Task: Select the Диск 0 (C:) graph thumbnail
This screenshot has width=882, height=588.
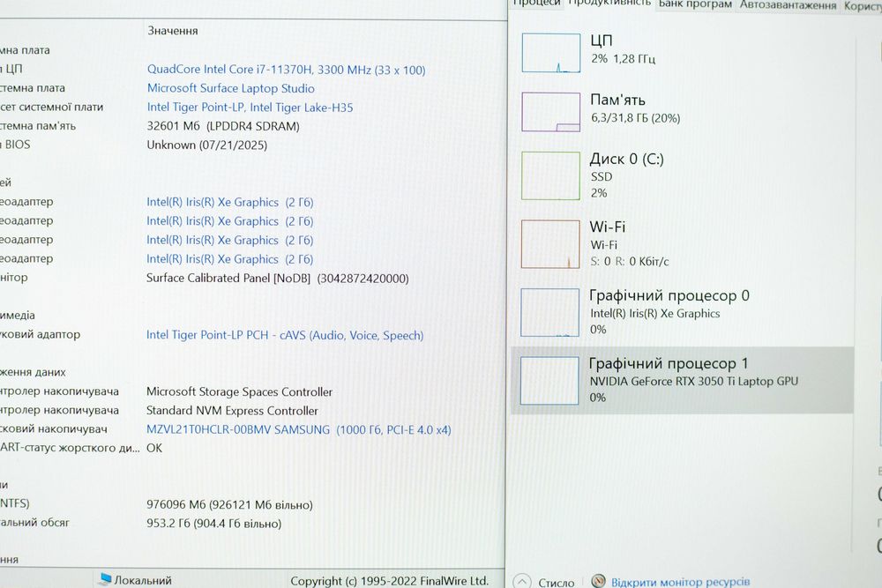Action: [550, 175]
